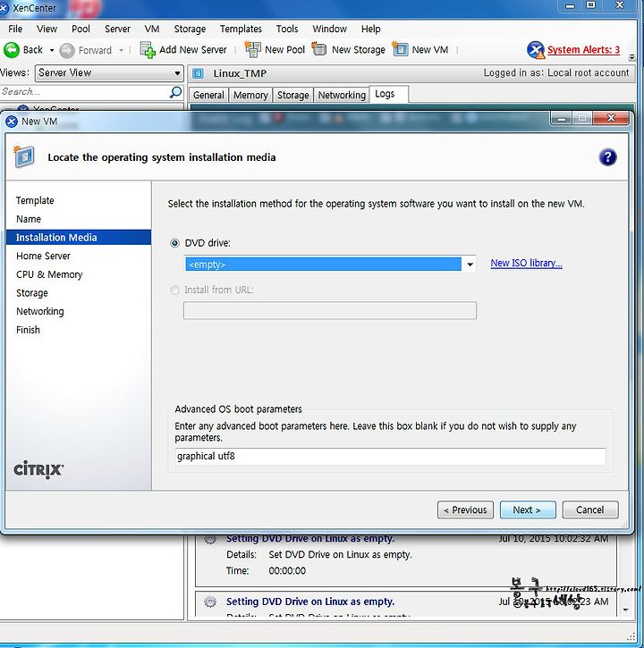Open the Back history dropdown arrow
644x648 pixels.
pyautogui.click(x=52, y=50)
